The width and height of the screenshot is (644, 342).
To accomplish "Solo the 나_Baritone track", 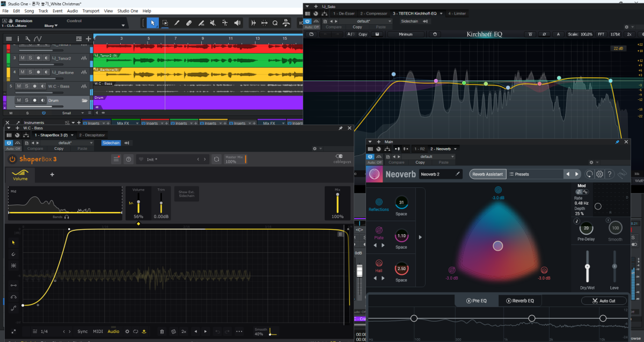I will point(30,71).
